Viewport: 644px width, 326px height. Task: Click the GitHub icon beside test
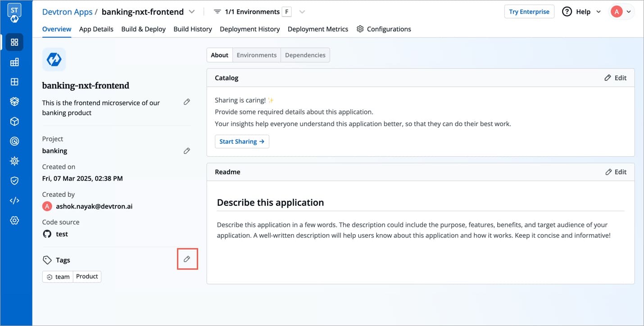[x=47, y=234]
